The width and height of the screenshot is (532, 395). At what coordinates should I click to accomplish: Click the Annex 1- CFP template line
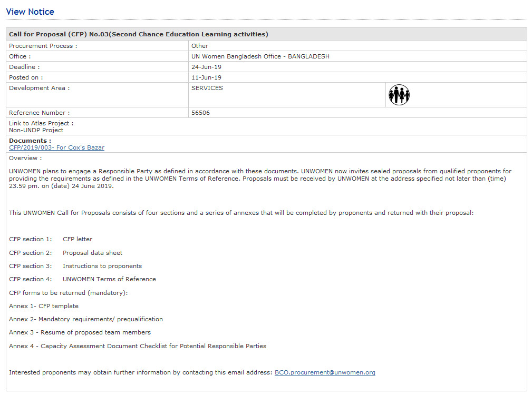44,306
